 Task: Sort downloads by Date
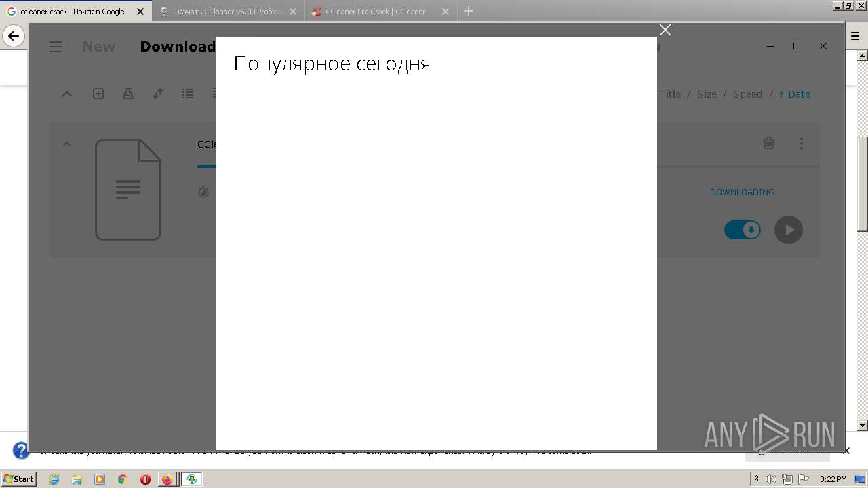tap(794, 94)
